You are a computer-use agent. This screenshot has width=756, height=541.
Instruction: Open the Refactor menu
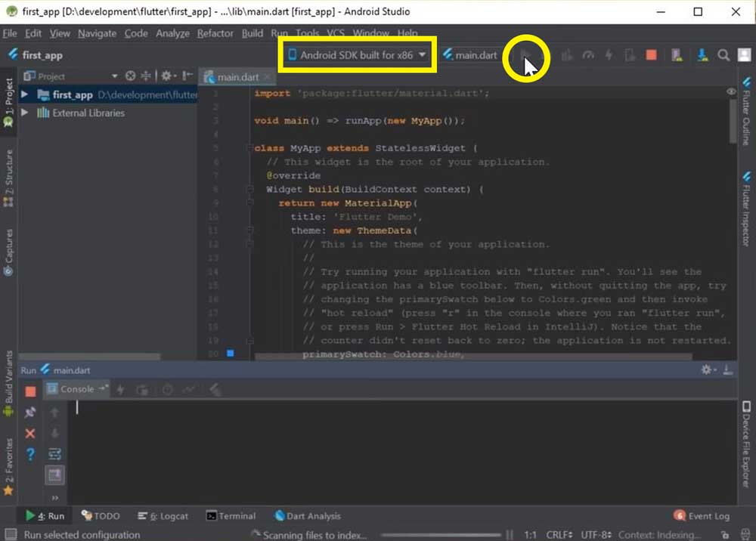coord(215,33)
